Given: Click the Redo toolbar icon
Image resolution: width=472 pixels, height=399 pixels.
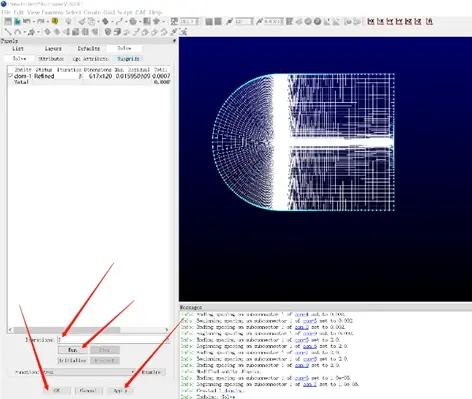Looking at the screenshot, I should tap(40, 22).
